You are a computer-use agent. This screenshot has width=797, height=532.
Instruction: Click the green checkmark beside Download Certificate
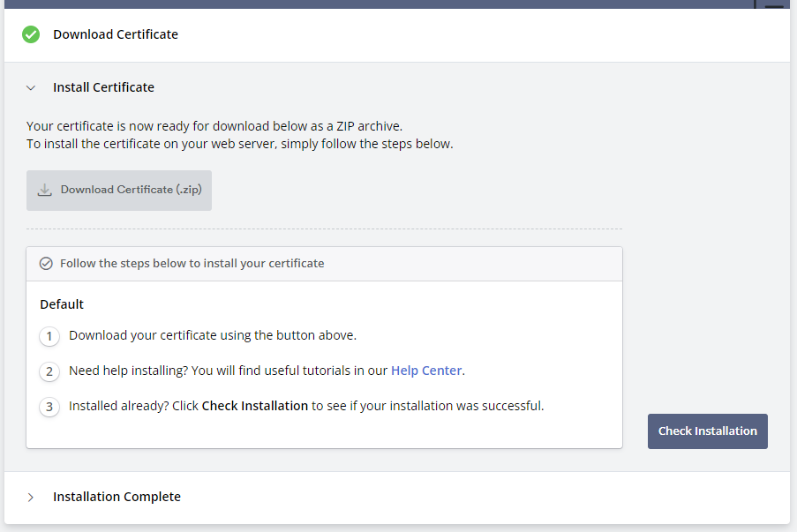click(x=31, y=34)
